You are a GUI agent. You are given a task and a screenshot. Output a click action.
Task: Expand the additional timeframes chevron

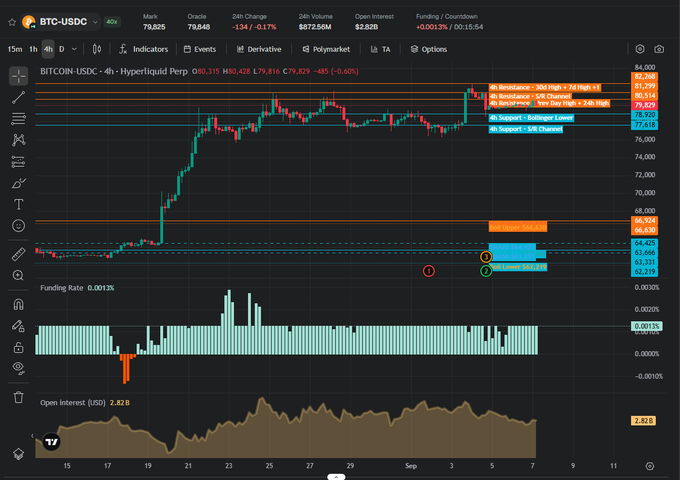click(x=74, y=49)
